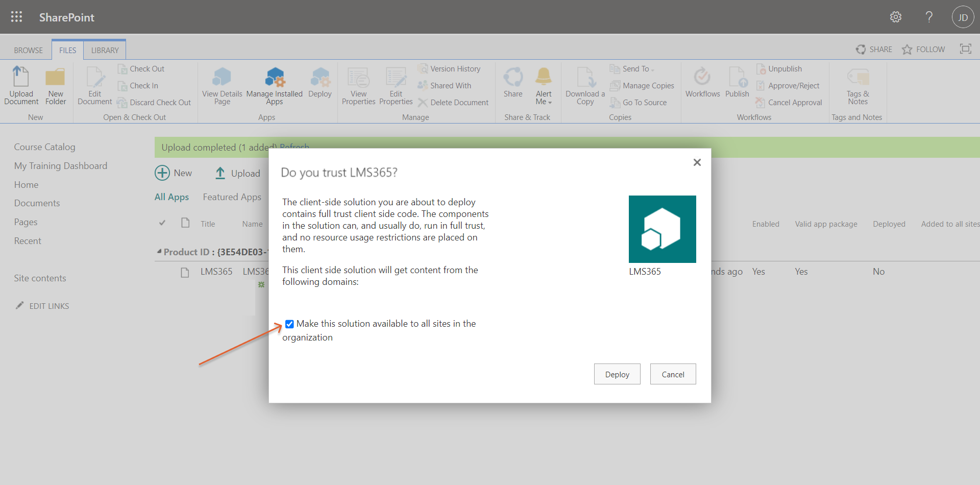Click the select-all checkmark column header
The image size is (980, 485).
[x=162, y=223]
